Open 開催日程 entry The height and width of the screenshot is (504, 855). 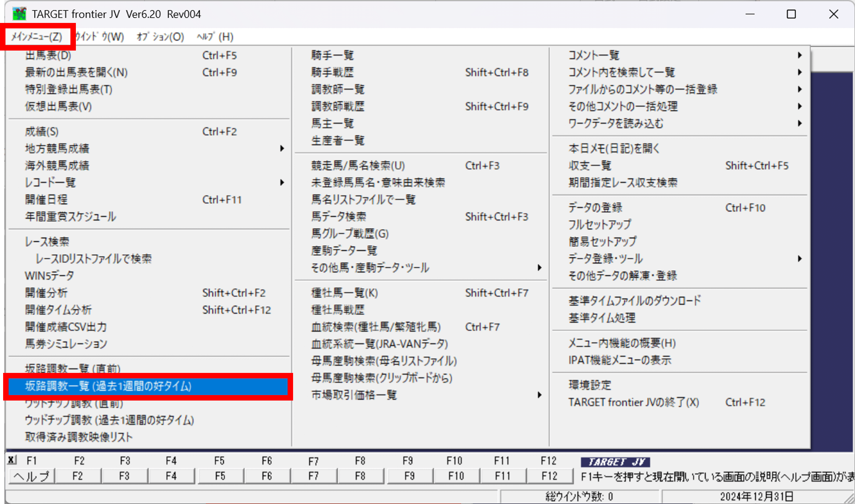coord(149,199)
